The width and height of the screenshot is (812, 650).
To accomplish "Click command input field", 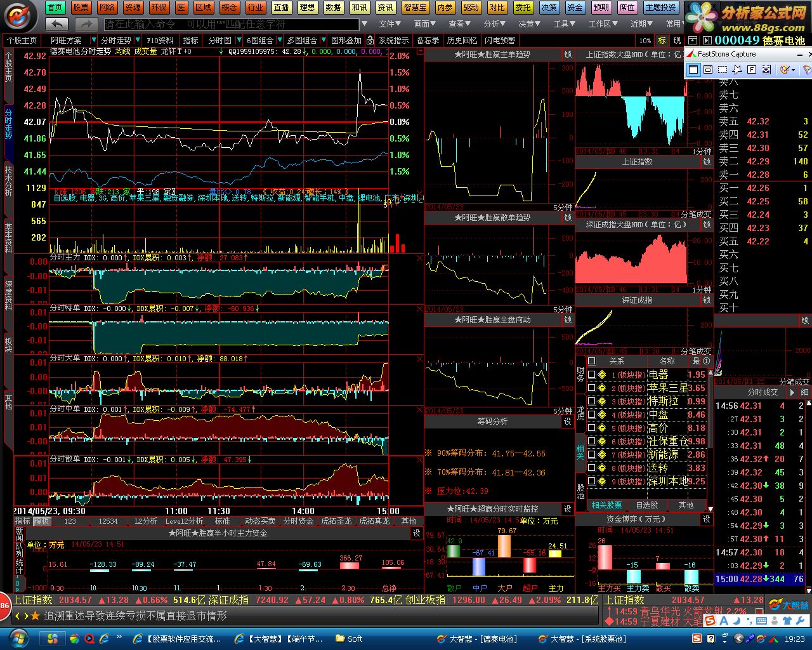I will [232, 24].
